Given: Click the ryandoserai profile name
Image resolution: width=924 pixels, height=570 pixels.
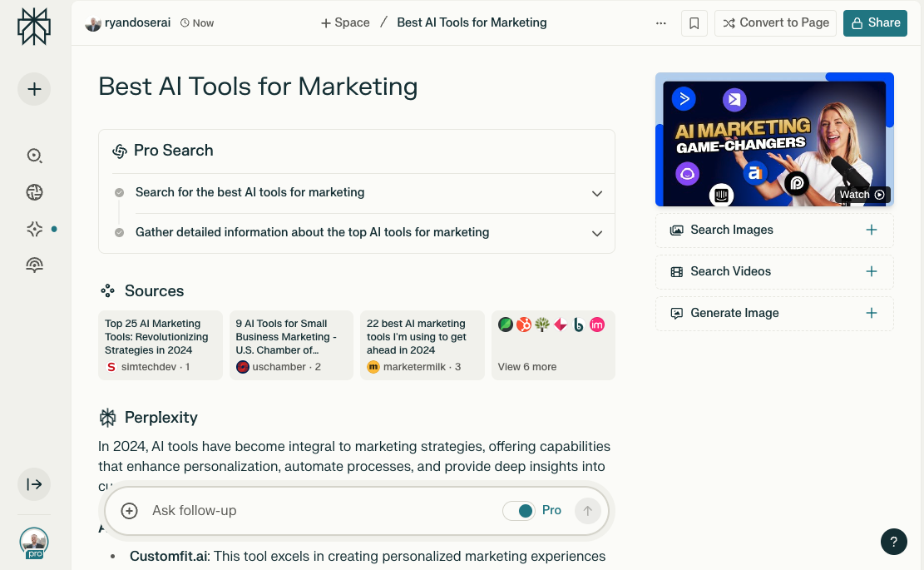Looking at the screenshot, I should pos(136,22).
